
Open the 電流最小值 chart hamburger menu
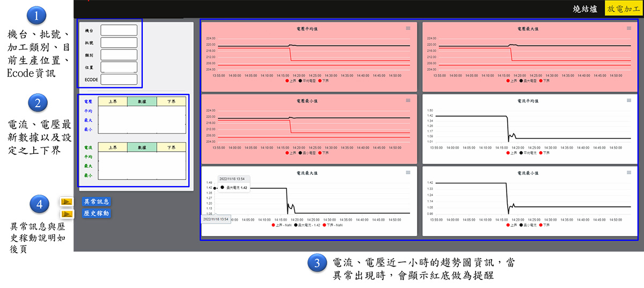[x=630, y=172]
